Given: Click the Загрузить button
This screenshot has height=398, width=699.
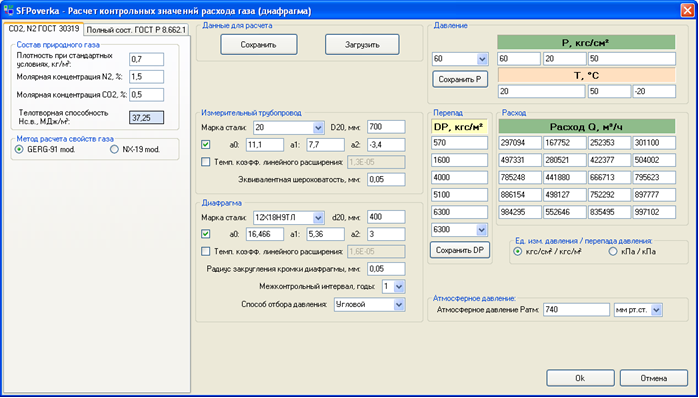Looking at the screenshot, I should [362, 45].
